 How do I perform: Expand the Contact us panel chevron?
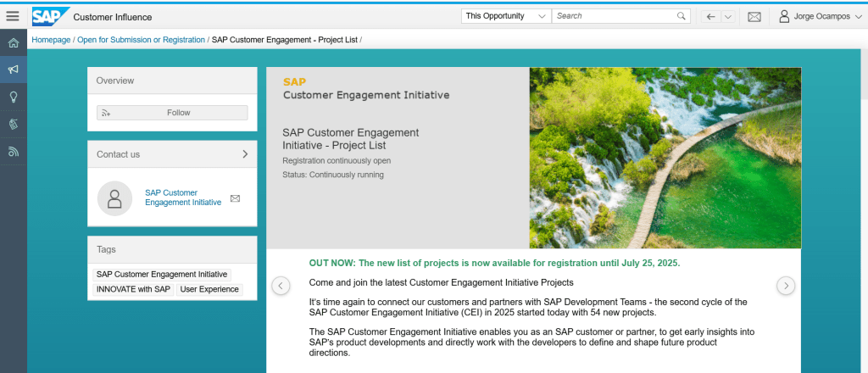click(245, 154)
